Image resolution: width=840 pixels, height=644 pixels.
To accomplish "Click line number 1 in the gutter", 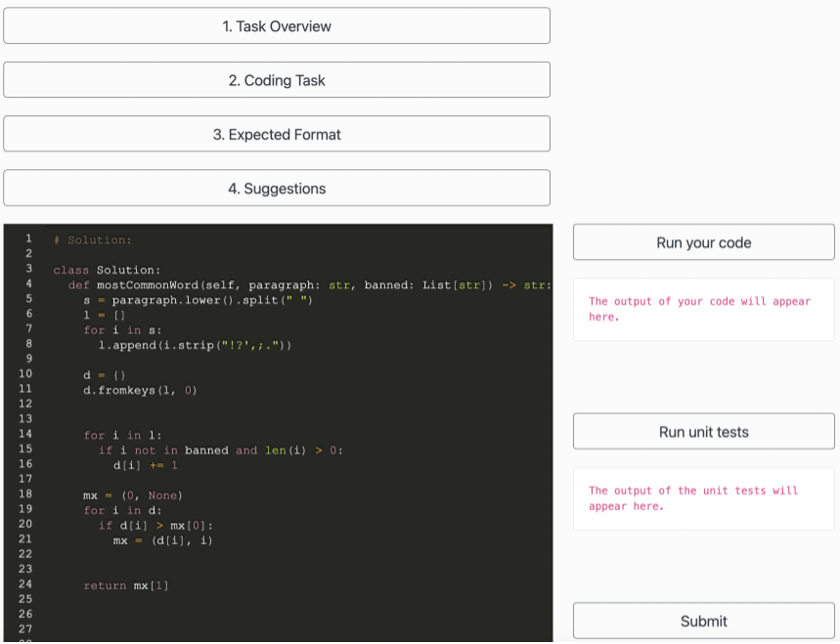I will [x=28, y=239].
